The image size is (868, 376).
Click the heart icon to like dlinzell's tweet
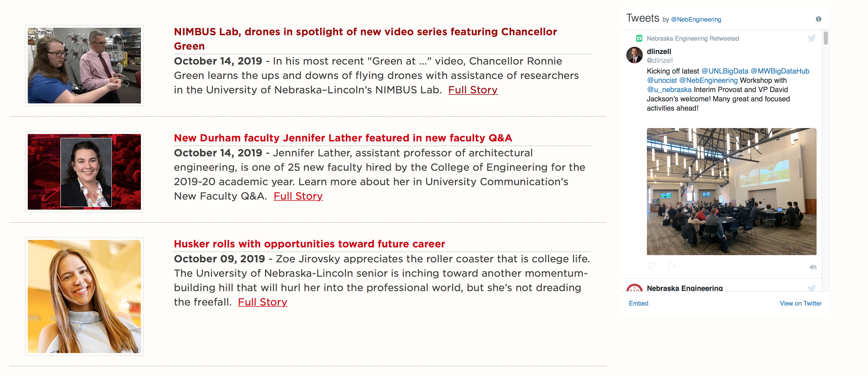[651, 266]
